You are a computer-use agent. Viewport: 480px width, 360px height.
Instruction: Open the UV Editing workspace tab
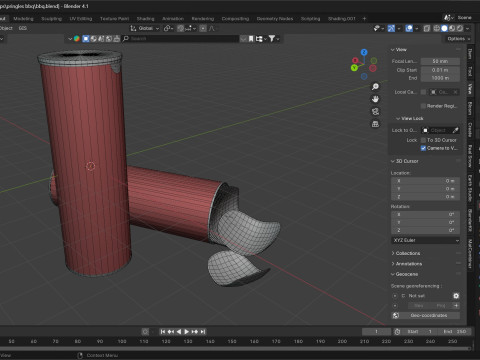click(x=81, y=19)
